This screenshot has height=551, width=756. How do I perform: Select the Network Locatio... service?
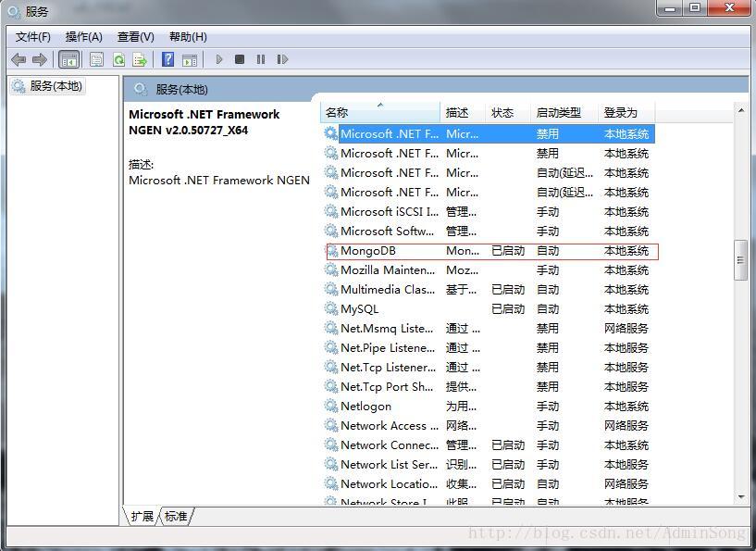(389, 484)
